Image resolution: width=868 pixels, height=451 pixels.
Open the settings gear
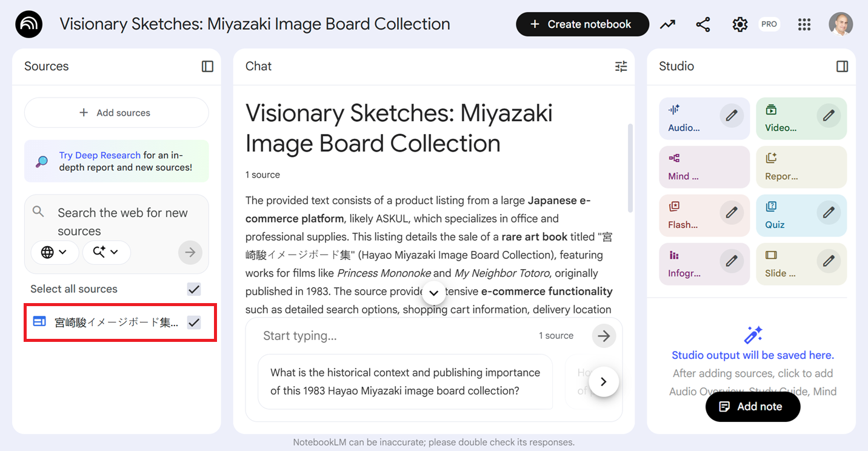point(739,25)
